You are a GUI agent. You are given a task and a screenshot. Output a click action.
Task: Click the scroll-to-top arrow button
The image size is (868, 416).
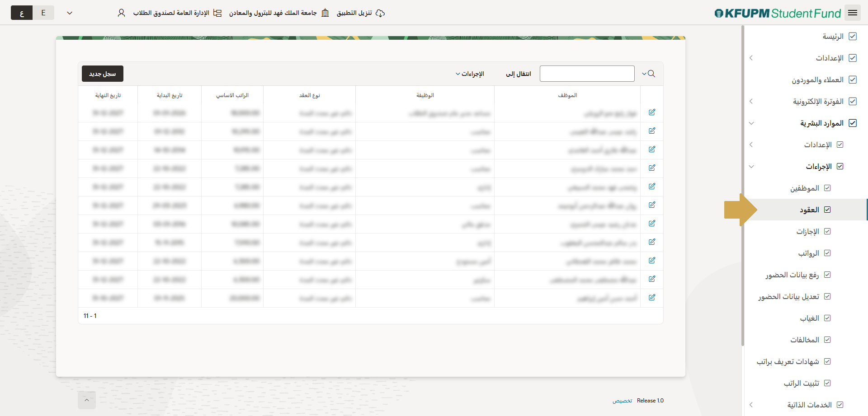pos(87,400)
